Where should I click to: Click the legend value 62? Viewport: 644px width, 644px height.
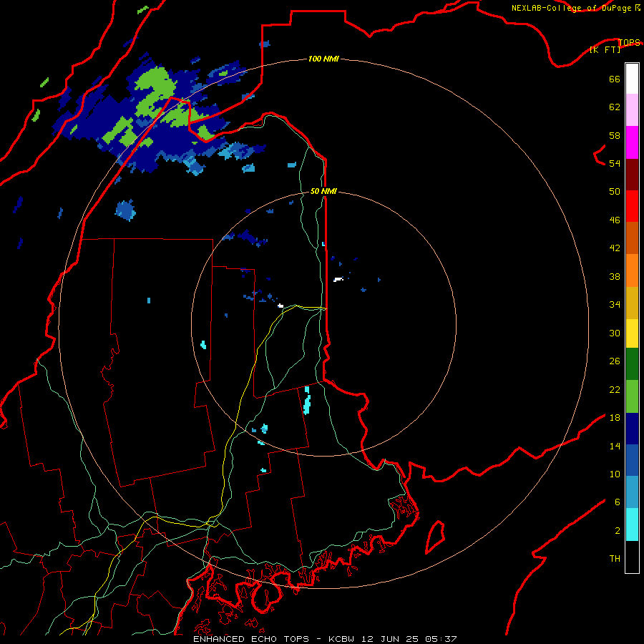[615, 107]
